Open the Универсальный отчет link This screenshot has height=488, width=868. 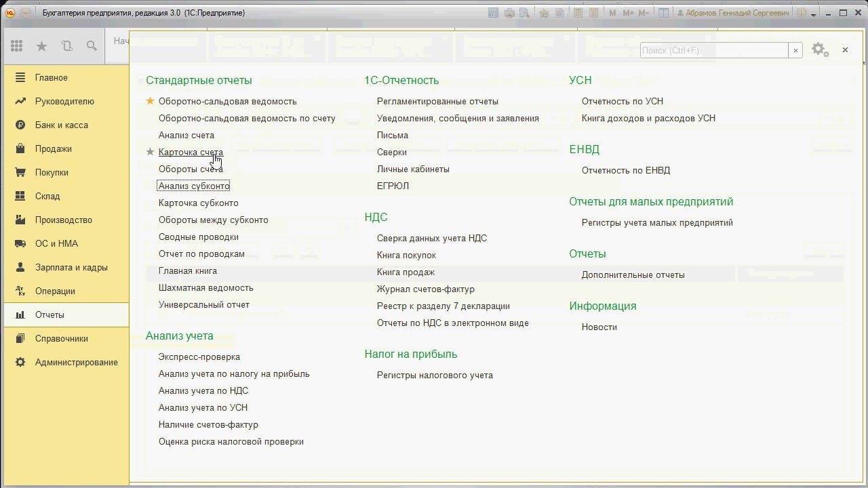coord(204,304)
